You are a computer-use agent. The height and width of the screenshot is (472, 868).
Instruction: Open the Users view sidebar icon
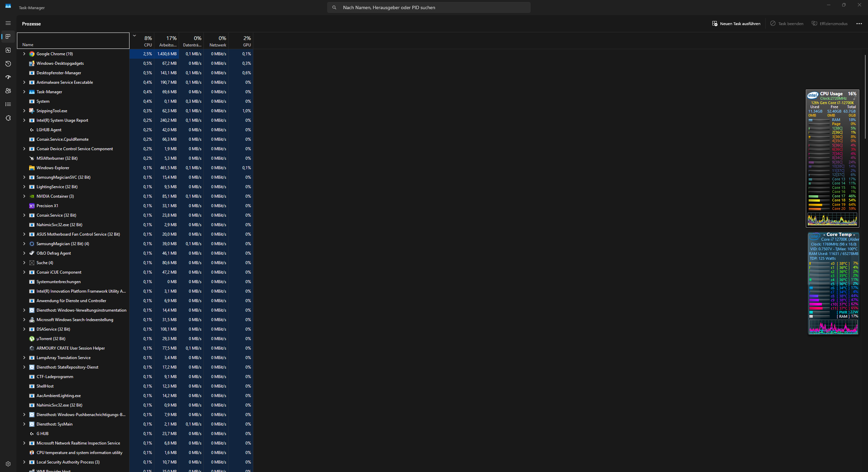coord(8,91)
